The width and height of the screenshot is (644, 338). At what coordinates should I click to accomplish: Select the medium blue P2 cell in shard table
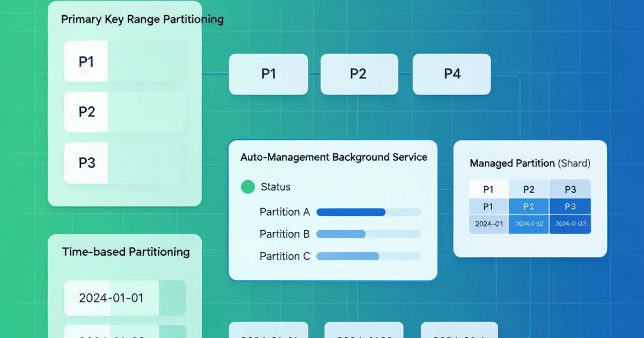click(x=529, y=207)
